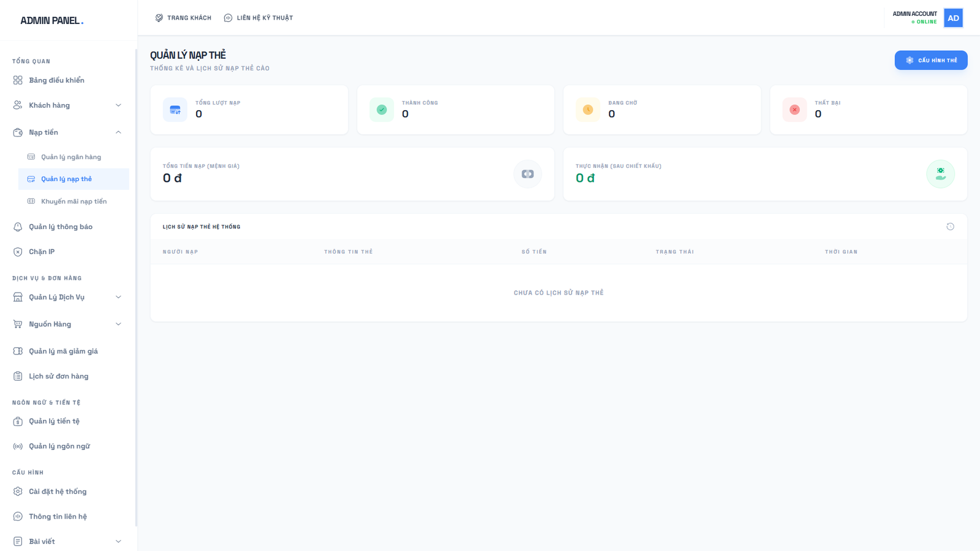Click the AD admin avatar icon
The image size is (980, 551).
(x=953, y=18)
